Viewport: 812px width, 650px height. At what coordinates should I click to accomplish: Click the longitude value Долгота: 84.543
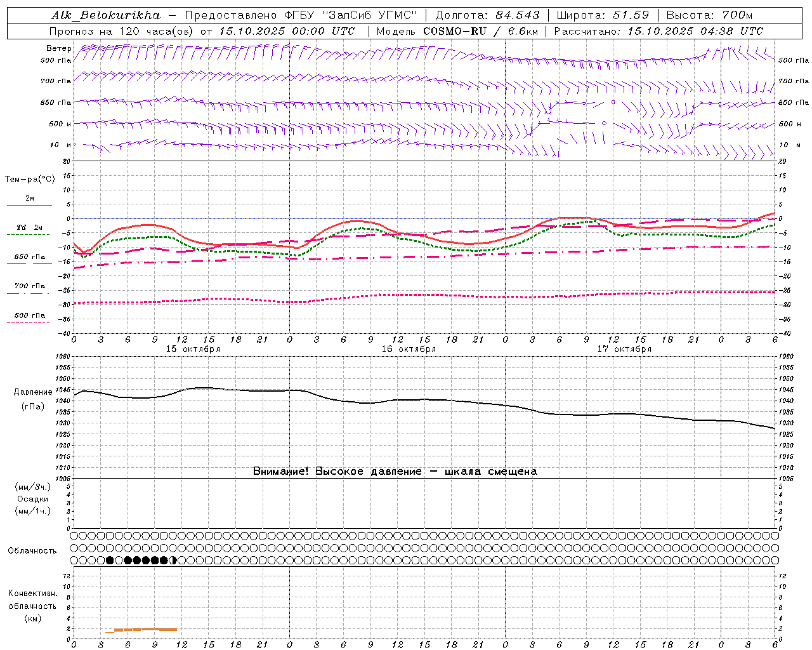(x=488, y=15)
